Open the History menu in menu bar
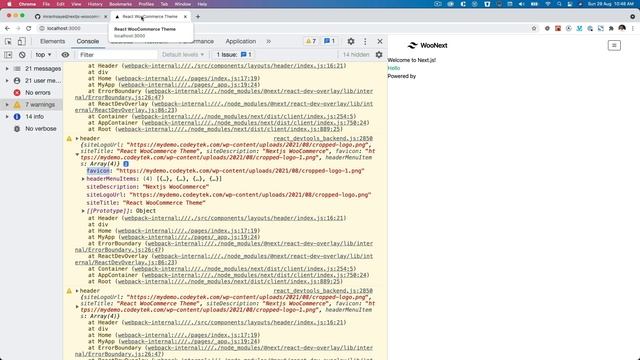This screenshot has width=640, height=360. [95, 4]
